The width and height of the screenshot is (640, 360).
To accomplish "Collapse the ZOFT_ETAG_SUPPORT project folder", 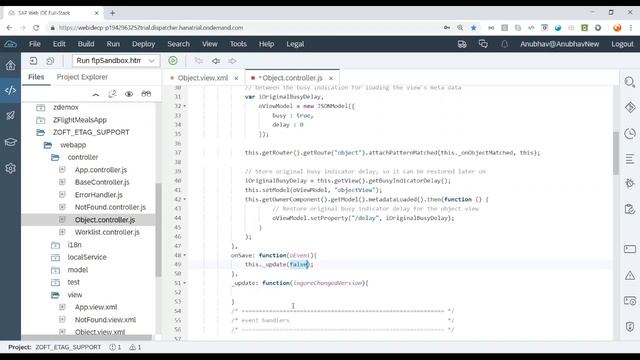I will click(40, 132).
